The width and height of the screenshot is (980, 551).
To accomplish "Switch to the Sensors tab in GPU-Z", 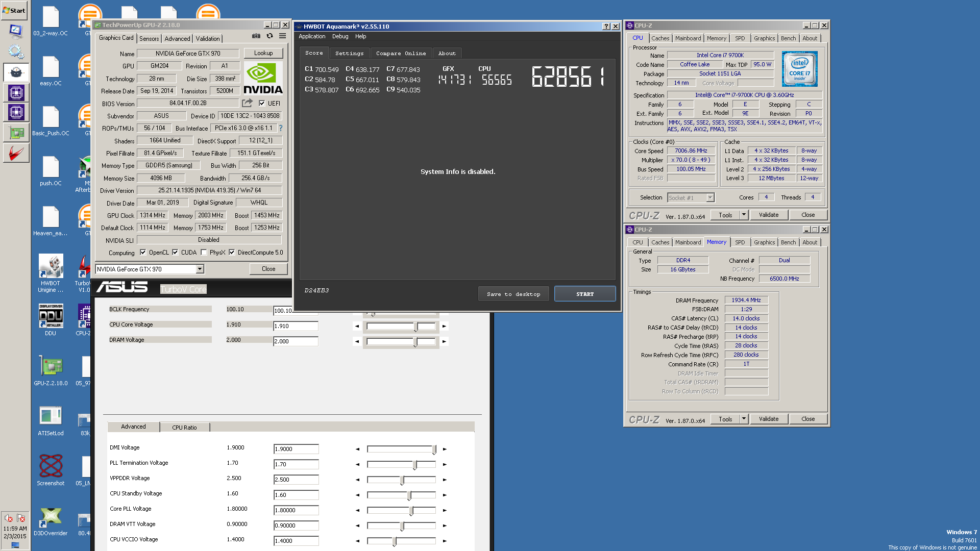I will (149, 38).
